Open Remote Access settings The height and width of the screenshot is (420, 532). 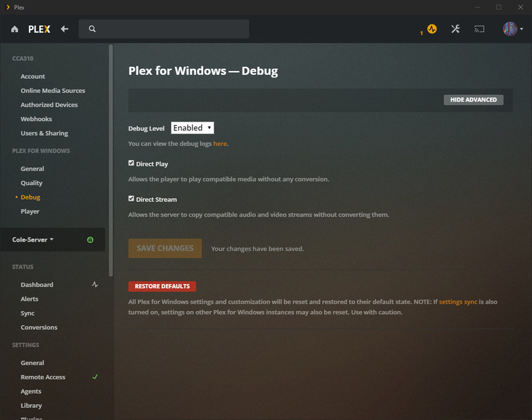coord(43,377)
